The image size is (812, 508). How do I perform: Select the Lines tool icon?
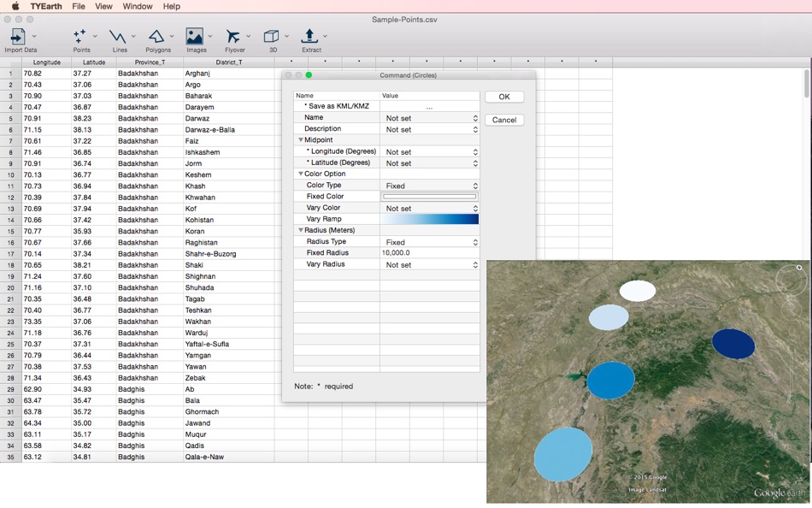(118, 37)
